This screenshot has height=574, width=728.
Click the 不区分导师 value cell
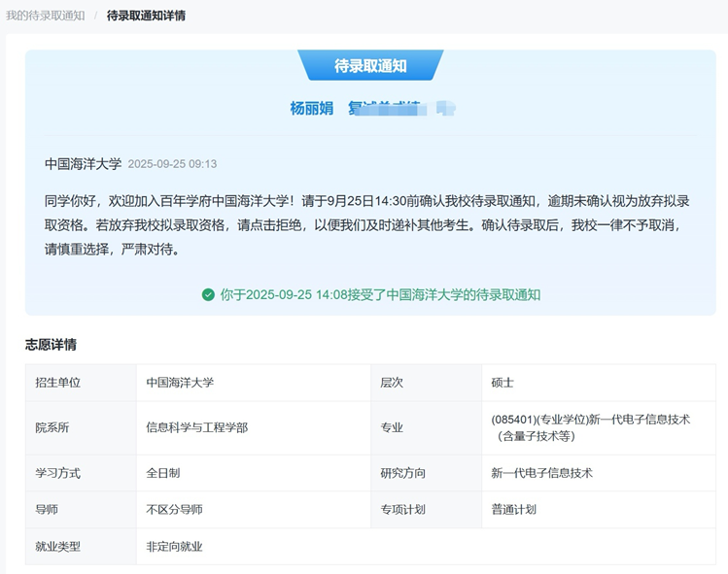[254, 510]
